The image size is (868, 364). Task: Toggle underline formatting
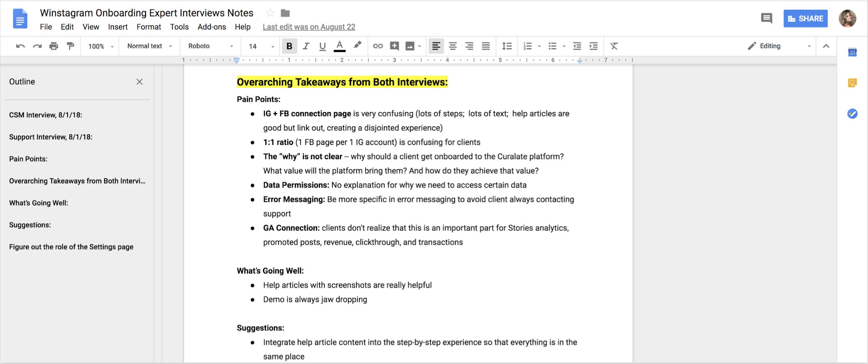322,46
